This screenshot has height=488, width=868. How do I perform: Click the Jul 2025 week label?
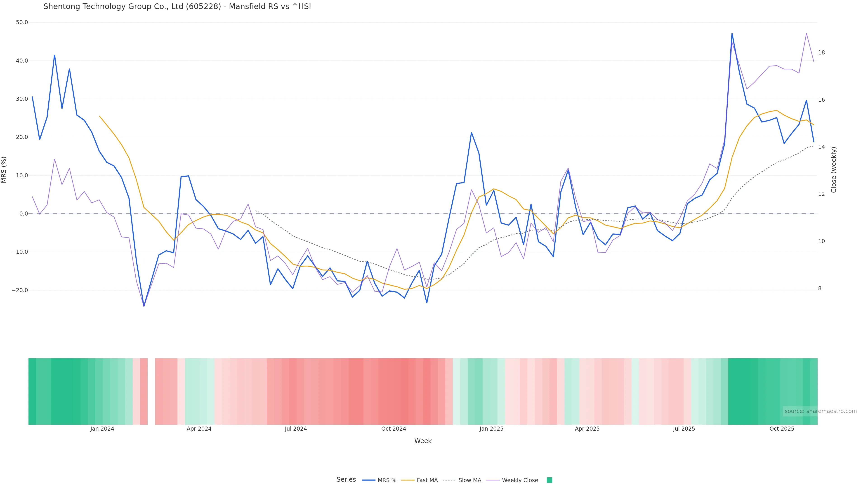coord(684,429)
